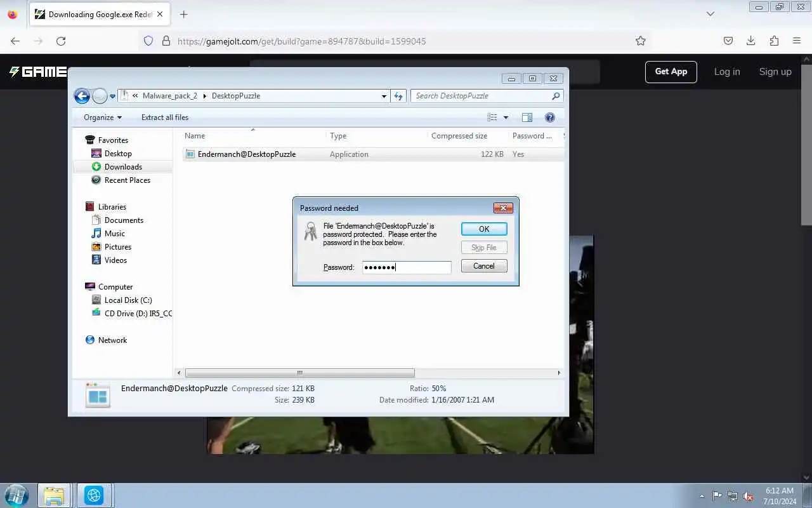The image size is (812, 508).
Task: Open the view options dropdown arrow
Action: [506, 117]
